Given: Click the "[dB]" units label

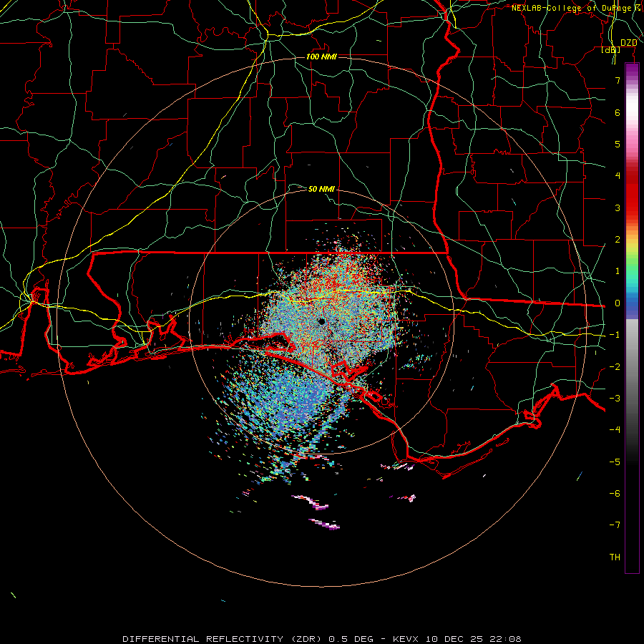Looking at the screenshot, I should tap(611, 49).
